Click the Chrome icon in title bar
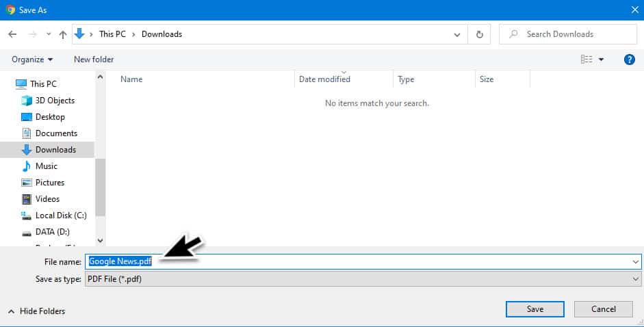Image resolution: width=644 pixels, height=327 pixels. 10,10
